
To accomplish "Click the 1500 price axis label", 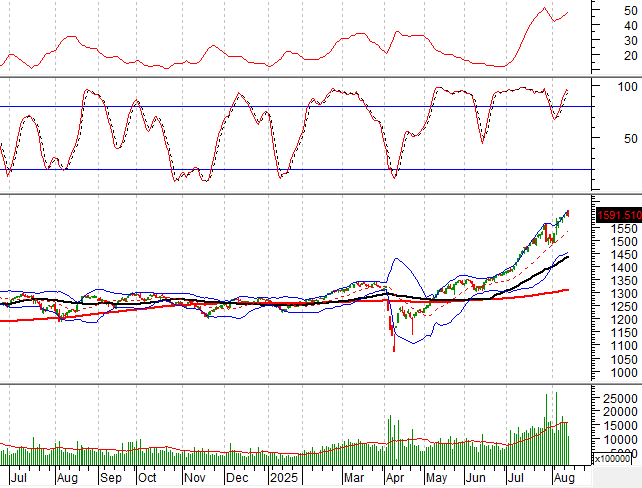I will click(x=624, y=242).
